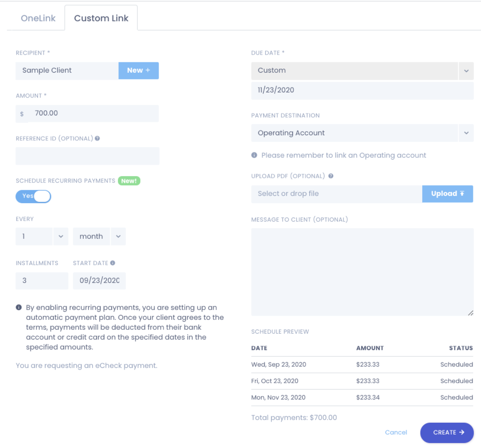
Task: Click the Start Date info icon
Action: click(113, 263)
